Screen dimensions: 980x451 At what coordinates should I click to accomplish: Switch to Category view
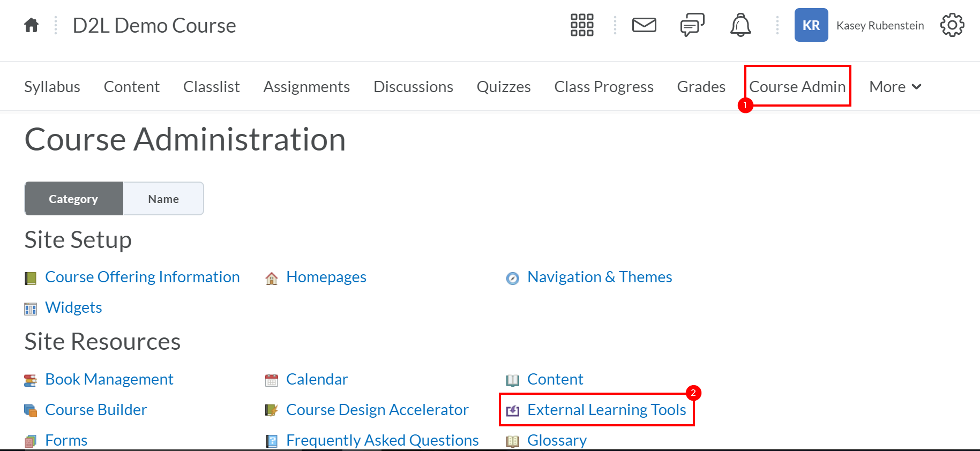point(73,198)
